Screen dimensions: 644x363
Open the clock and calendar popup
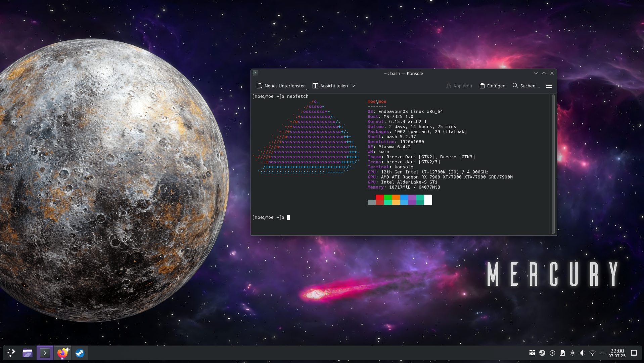tap(617, 353)
